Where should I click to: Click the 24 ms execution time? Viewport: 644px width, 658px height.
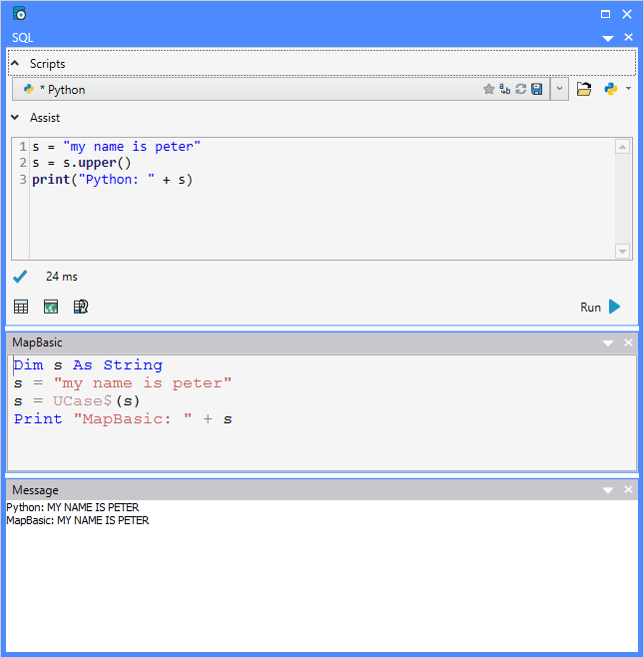coord(62,277)
